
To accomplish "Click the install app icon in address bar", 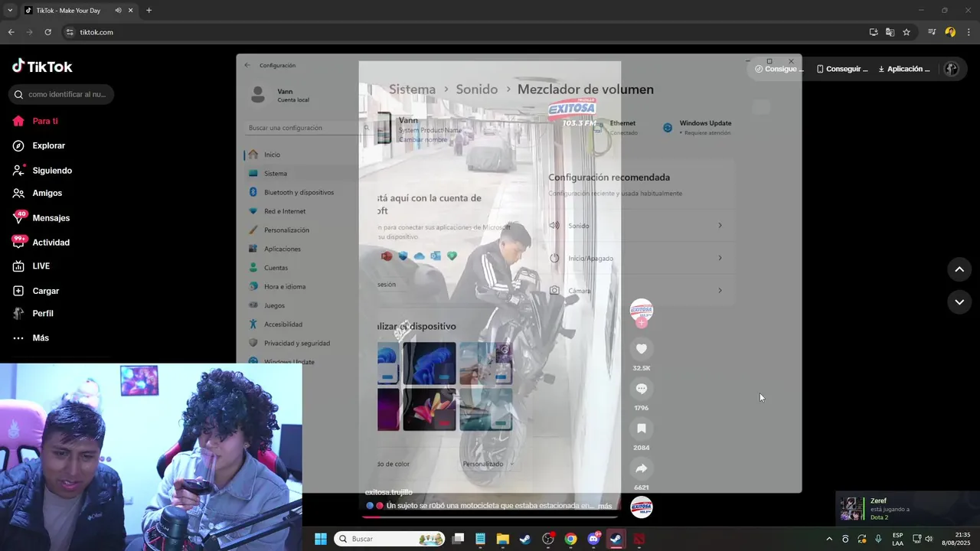I will point(874,32).
